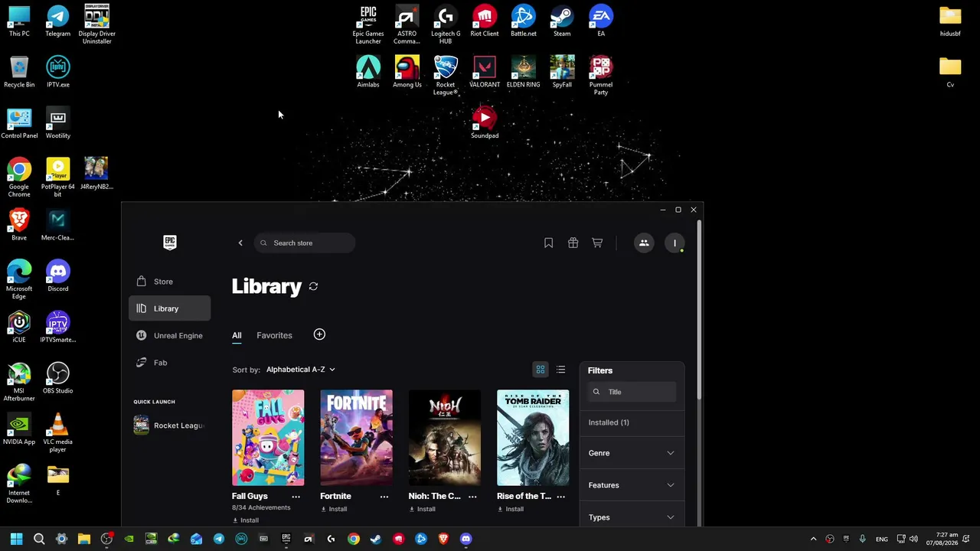The image size is (980, 551).
Task: Refresh the Library with the sync icon
Action: pyautogui.click(x=313, y=286)
